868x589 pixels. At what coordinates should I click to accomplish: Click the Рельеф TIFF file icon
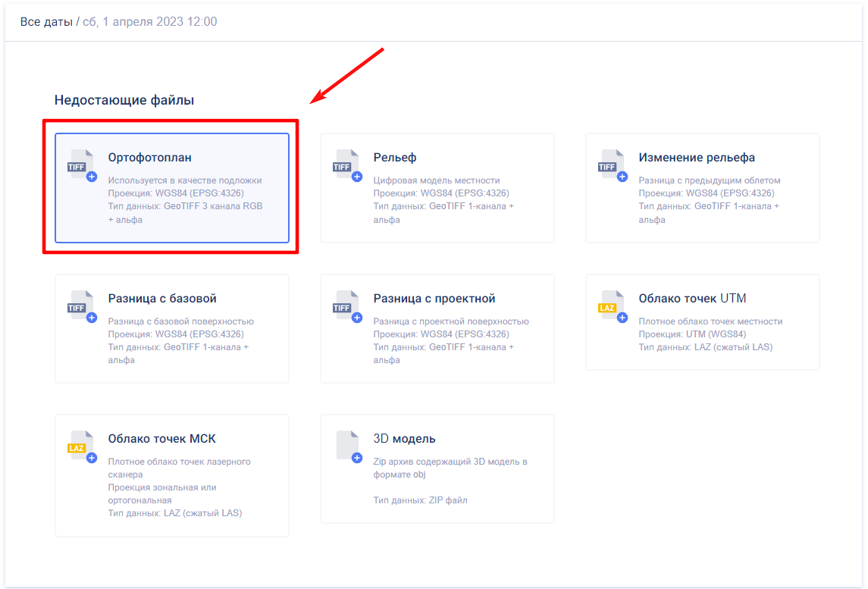coord(347,165)
